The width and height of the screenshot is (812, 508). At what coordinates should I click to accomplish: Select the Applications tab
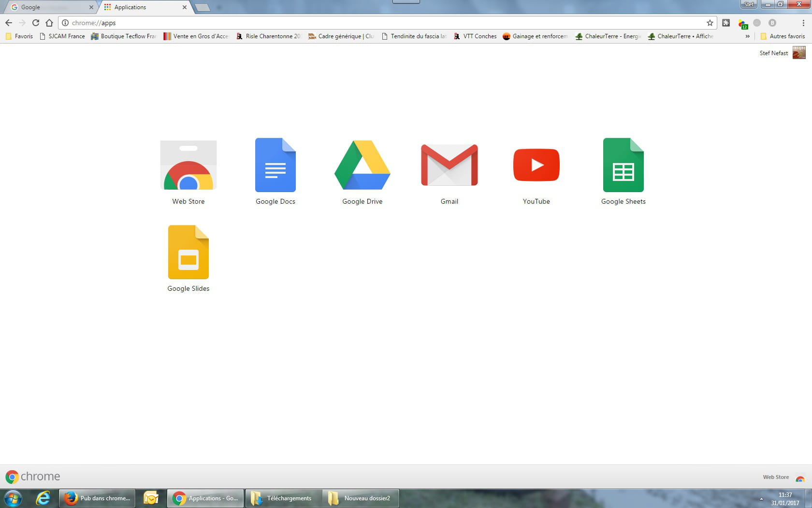click(x=144, y=7)
